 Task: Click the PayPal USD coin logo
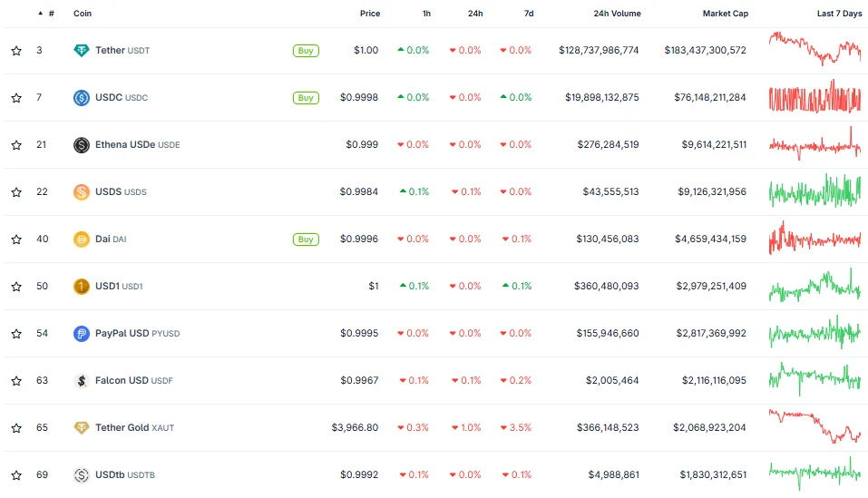click(x=82, y=334)
